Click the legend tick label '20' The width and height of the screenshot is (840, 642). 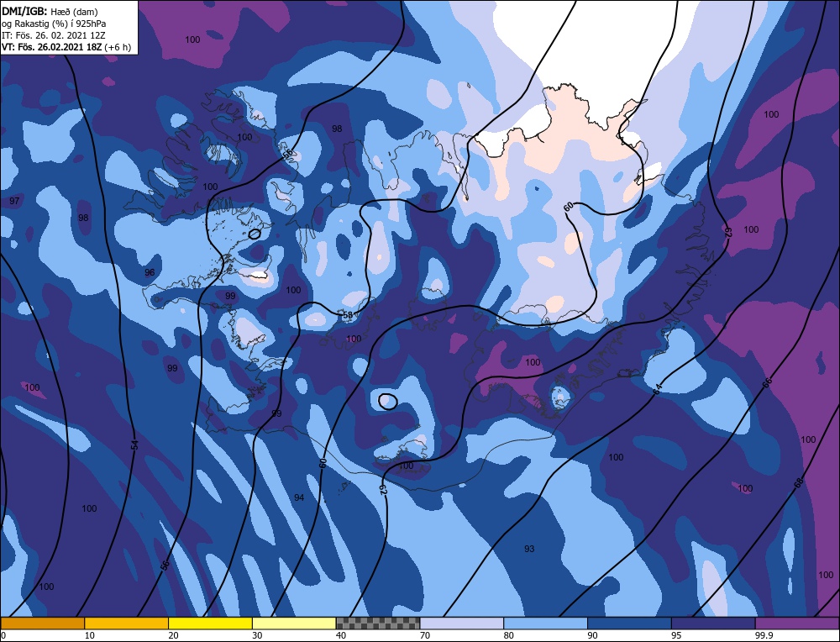pyautogui.click(x=174, y=635)
